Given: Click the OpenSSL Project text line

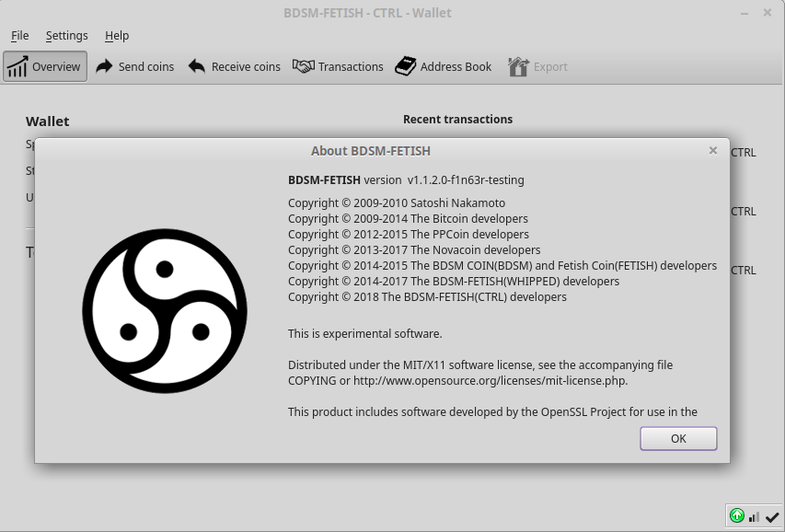Looking at the screenshot, I should click(x=492, y=411).
